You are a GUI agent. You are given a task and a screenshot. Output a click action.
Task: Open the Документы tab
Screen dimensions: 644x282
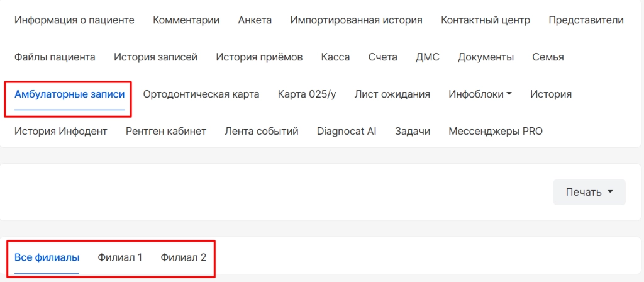click(x=486, y=57)
